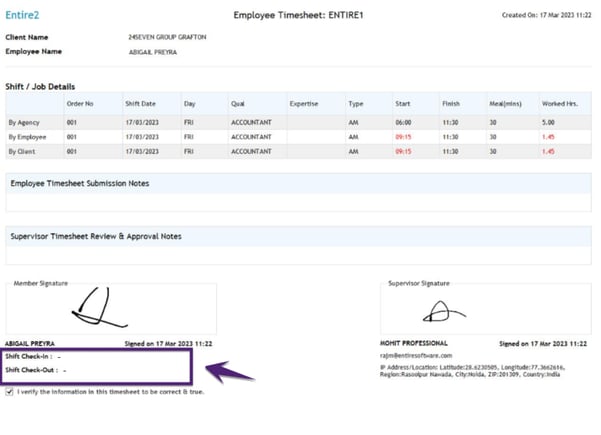Click the Meal(mins) column header
Image resolution: width=601 pixels, height=435 pixels.
[506, 103]
